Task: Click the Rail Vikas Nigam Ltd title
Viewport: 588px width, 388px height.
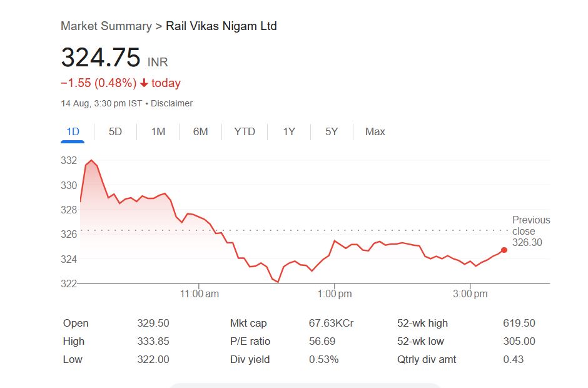Action: 221,26
